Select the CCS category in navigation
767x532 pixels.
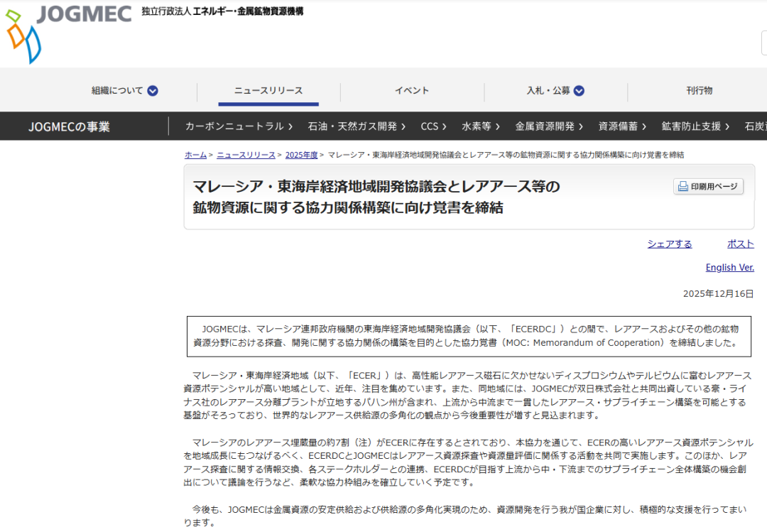[433, 126]
